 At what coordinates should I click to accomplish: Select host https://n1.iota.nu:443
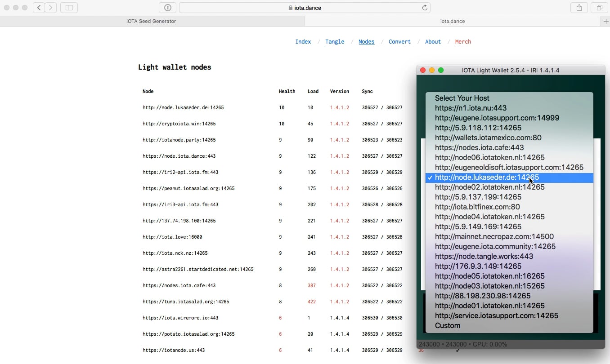pos(471,108)
